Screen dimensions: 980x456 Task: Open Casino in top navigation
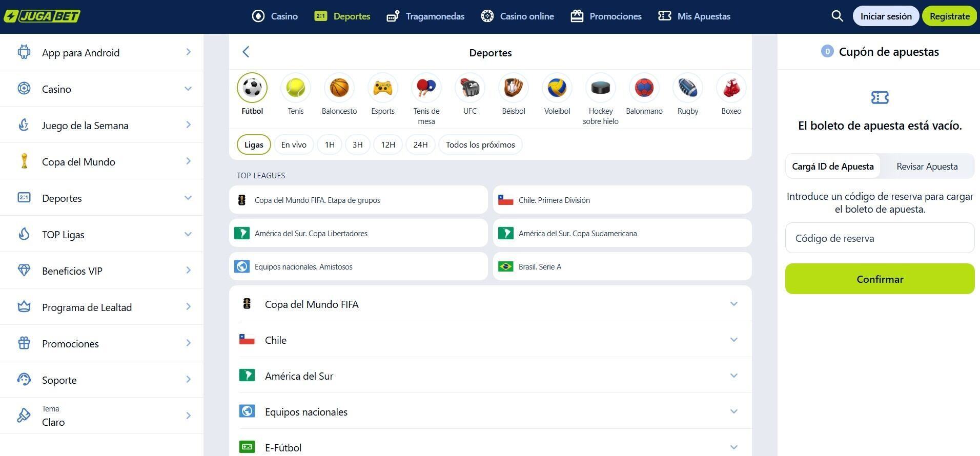tap(275, 16)
